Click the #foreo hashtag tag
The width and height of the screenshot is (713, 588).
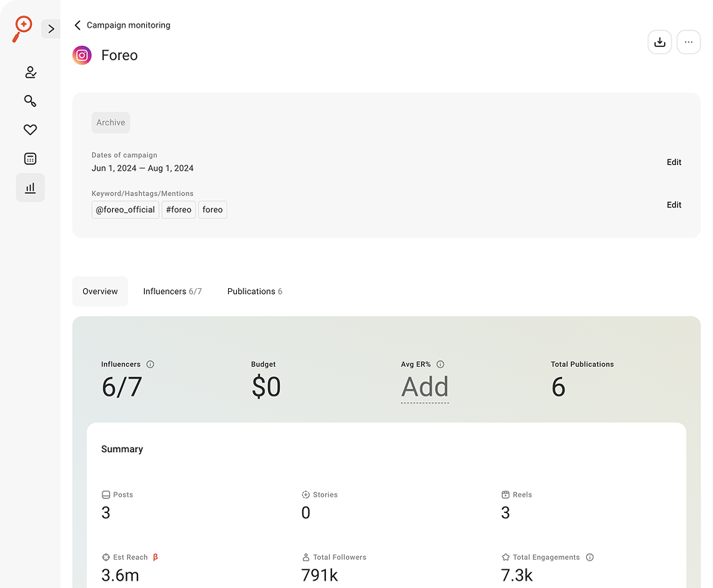click(x=179, y=210)
